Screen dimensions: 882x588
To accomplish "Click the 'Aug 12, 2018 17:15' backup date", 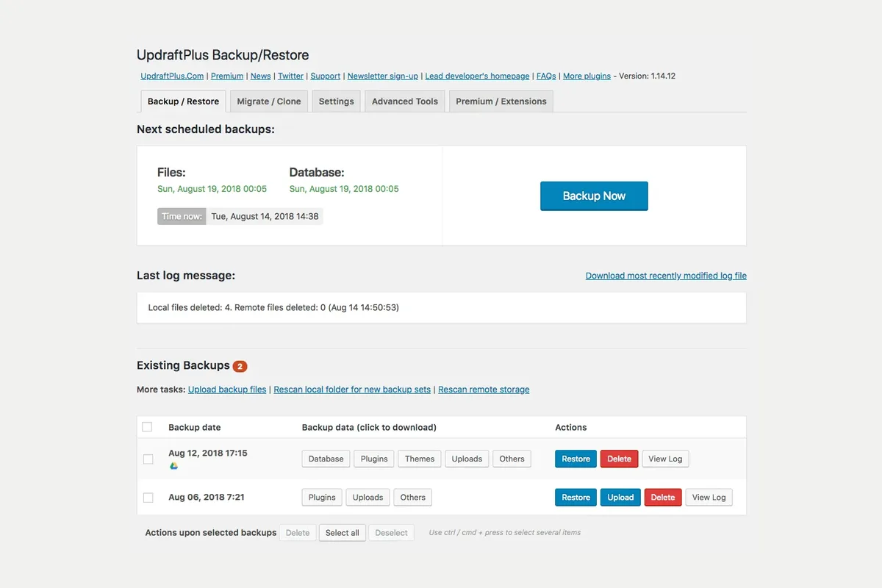I will (208, 453).
